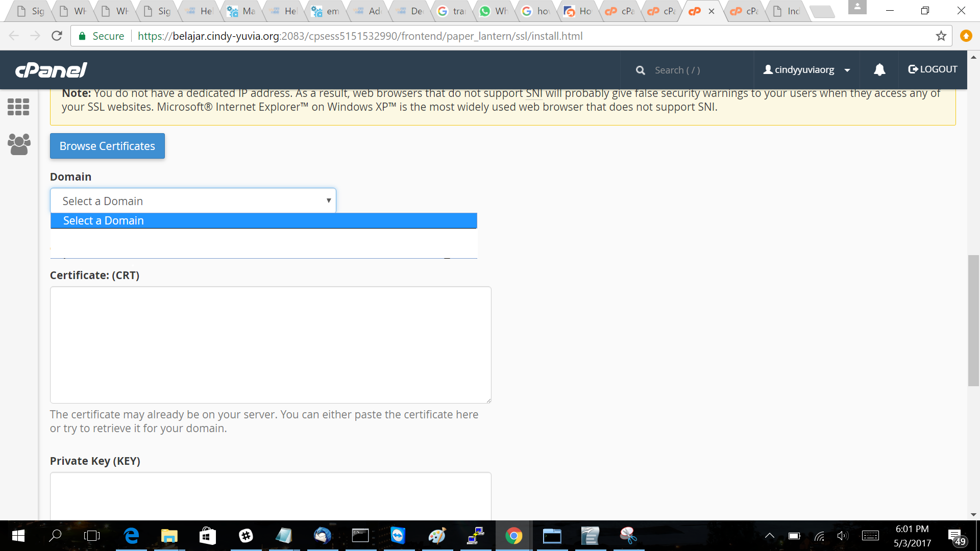
Task: Show hidden system tray icons
Action: (769, 536)
